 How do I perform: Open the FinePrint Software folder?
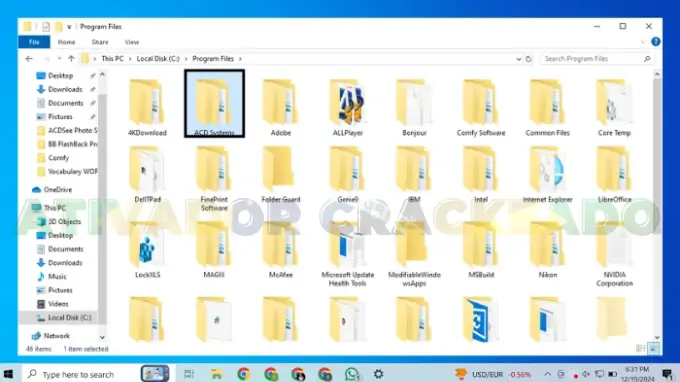tap(214, 179)
